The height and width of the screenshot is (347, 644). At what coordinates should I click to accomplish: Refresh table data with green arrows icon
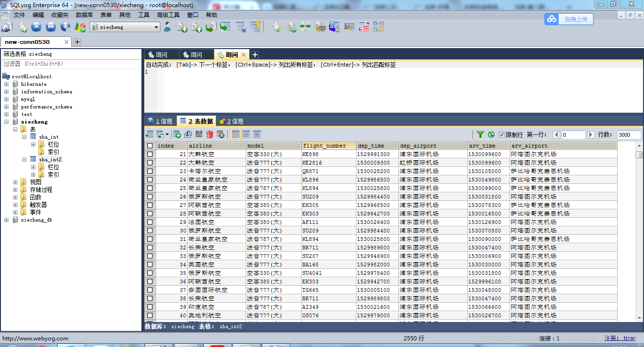[x=491, y=134]
